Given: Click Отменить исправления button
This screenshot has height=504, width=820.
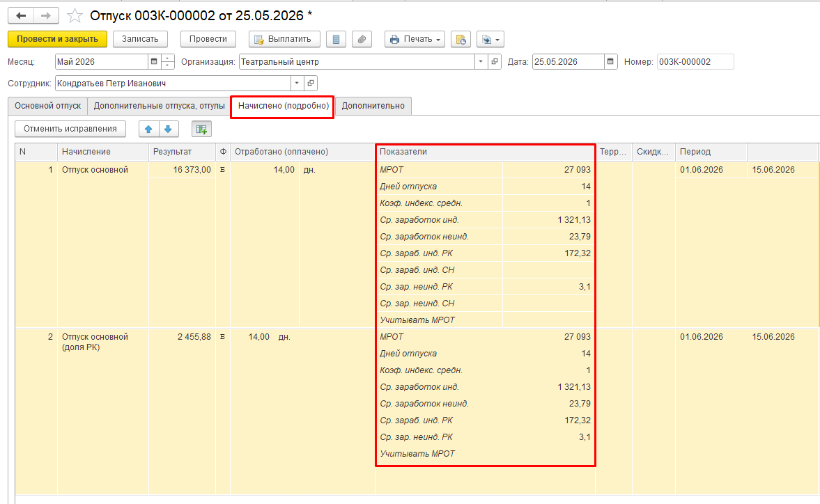Looking at the screenshot, I should click(x=70, y=129).
